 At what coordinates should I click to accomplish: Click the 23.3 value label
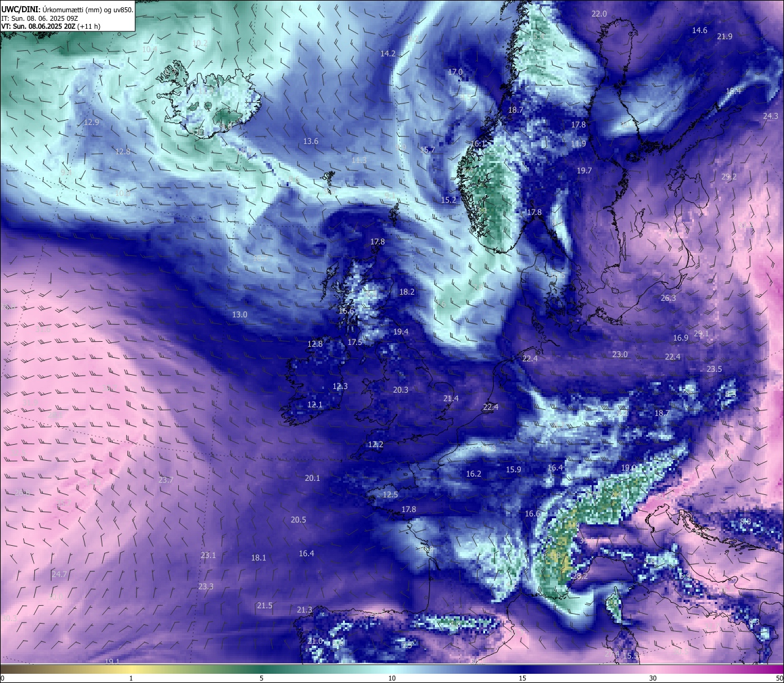(206, 586)
